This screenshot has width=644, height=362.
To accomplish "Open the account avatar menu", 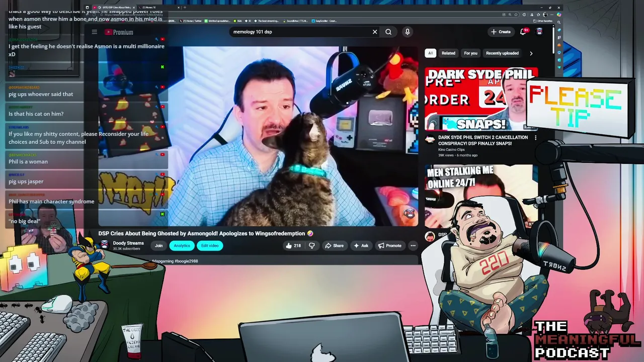I will (539, 32).
